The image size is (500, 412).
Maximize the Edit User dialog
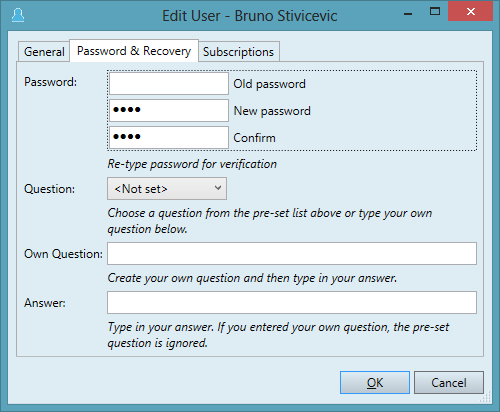[x=435, y=12]
